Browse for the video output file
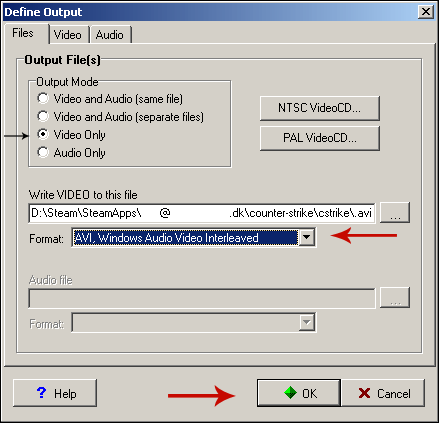Image resolution: width=439 pixels, height=423 pixels. pos(395,212)
